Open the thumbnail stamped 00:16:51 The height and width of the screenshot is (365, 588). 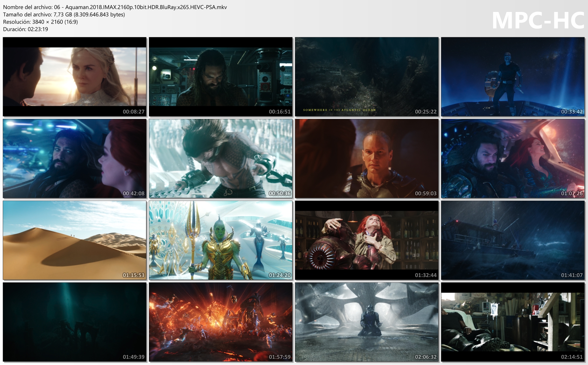point(221,77)
